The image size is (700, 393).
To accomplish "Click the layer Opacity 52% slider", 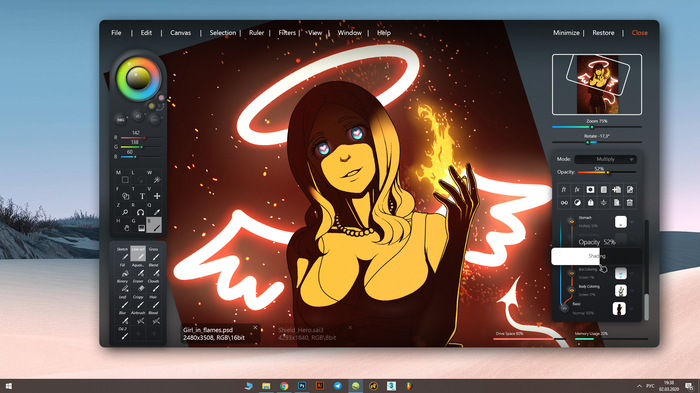I will [607, 172].
